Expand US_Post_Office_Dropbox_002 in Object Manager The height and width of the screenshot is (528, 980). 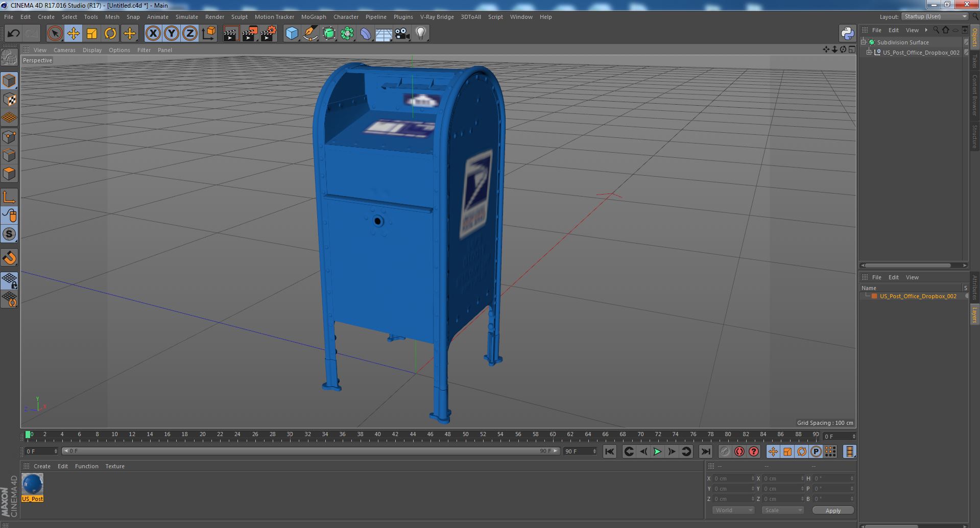tap(869, 52)
